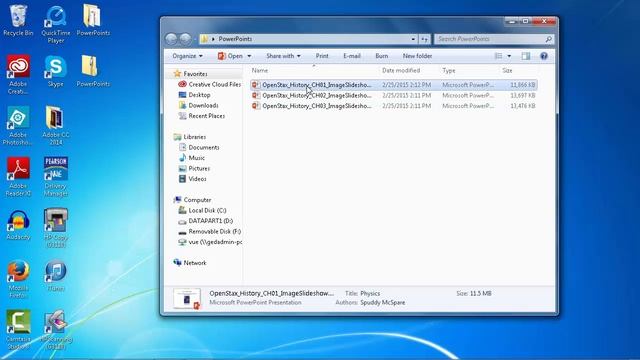This screenshot has width=640, height=360.
Task: Toggle the preview pane button
Action: 526,56
